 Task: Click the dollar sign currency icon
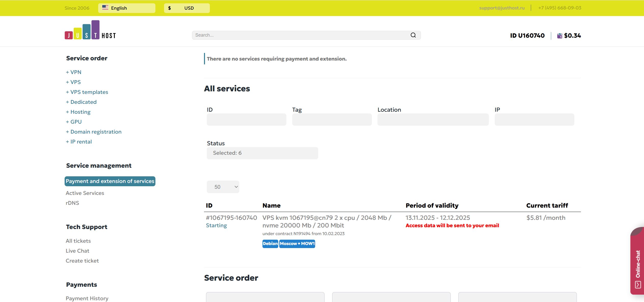169,8
